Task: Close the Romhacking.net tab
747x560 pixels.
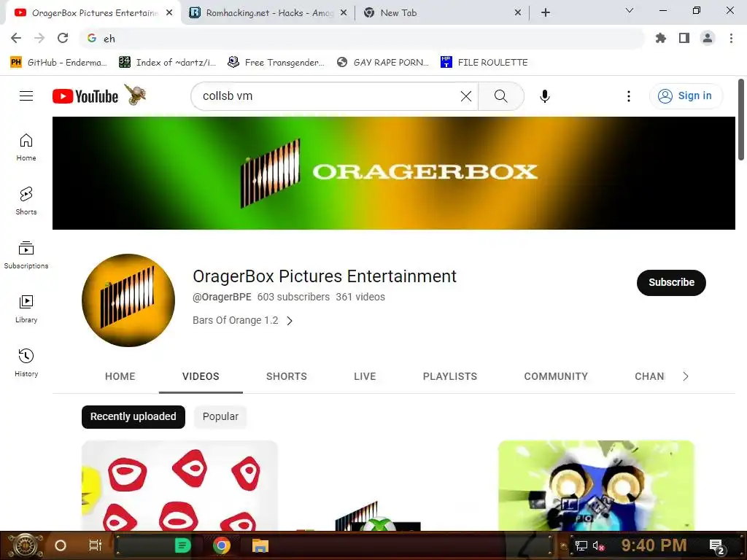Action: pos(344,13)
